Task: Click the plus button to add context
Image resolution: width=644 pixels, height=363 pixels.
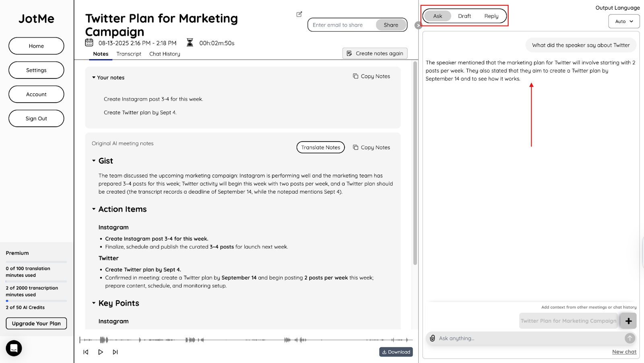Action: pos(628,321)
